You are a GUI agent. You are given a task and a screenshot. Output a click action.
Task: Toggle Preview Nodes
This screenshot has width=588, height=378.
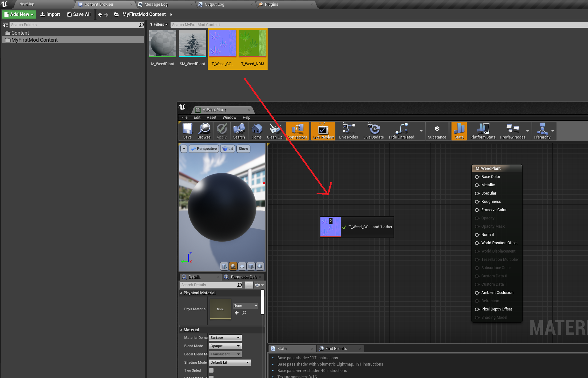(x=513, y=131)
